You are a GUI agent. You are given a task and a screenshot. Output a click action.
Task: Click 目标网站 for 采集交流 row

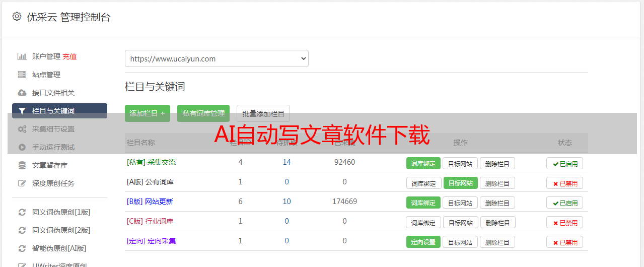(460, 163)
